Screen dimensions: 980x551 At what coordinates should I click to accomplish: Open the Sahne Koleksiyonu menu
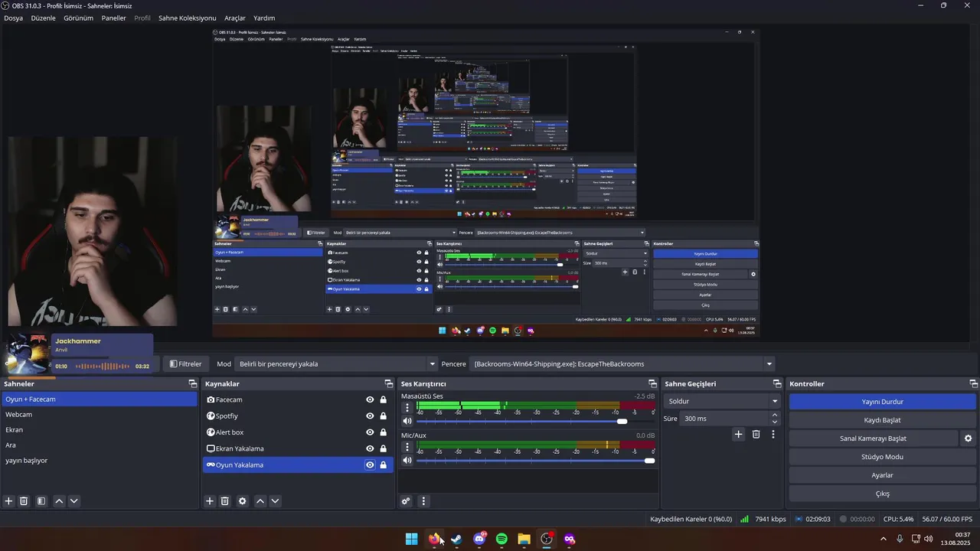188,18
